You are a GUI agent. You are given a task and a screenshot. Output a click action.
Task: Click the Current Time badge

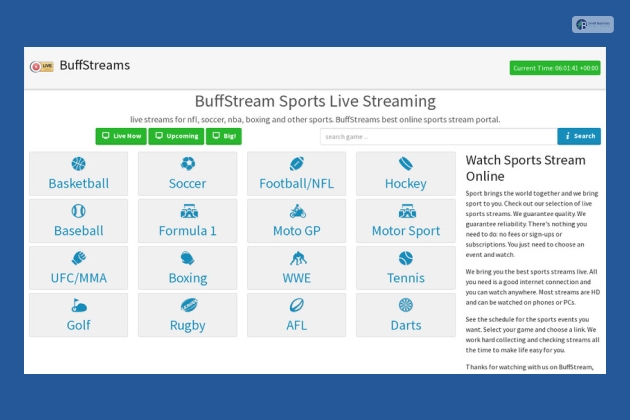pyautogui.click(x=555, y=68)
